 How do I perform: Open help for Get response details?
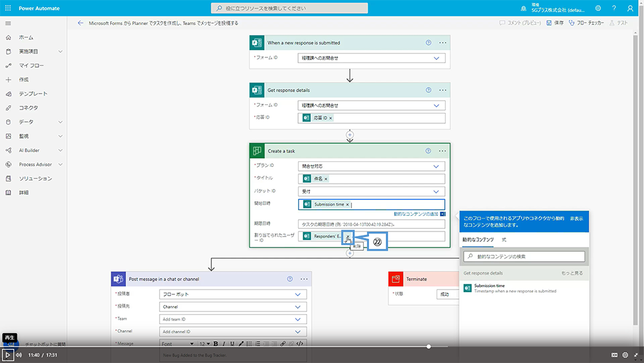pos(428,90)
